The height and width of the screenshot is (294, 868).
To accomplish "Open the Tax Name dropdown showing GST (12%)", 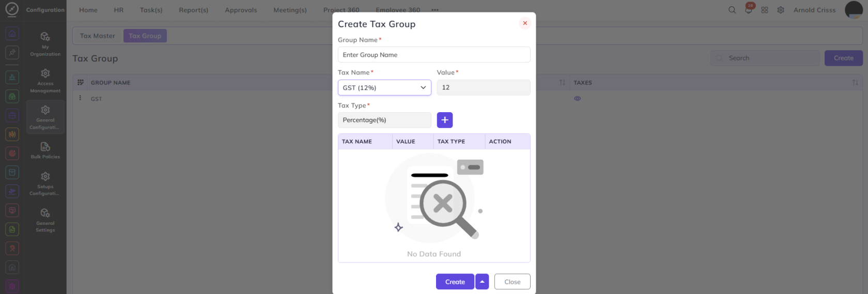I will (x=384, y=88).
